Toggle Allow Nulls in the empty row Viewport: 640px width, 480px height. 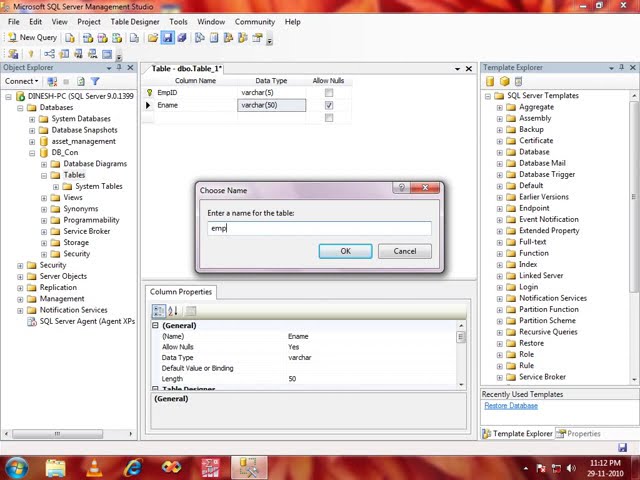[329, 118]
